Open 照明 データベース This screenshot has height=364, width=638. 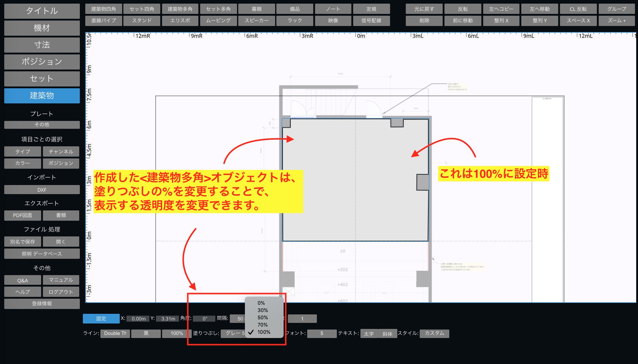click(42, 254)
